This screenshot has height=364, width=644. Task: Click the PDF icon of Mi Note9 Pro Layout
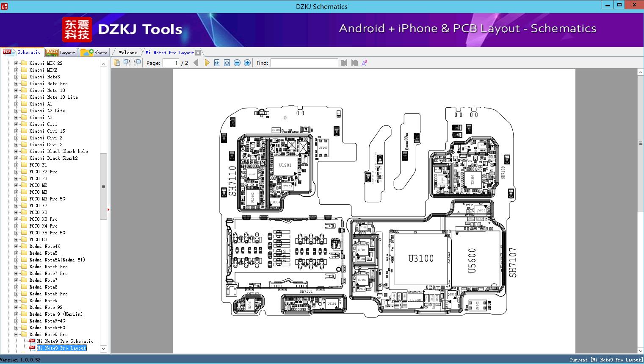coord(32,347)
